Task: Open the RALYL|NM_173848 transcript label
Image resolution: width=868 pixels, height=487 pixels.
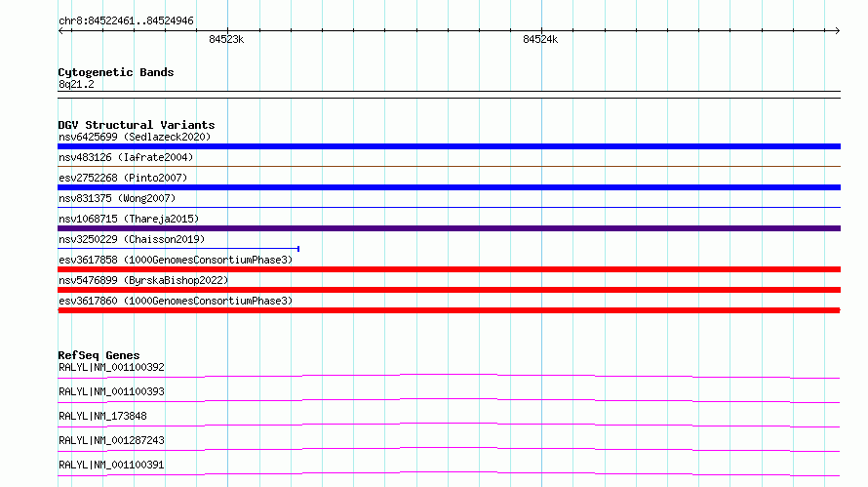Action: coord(102,416)
